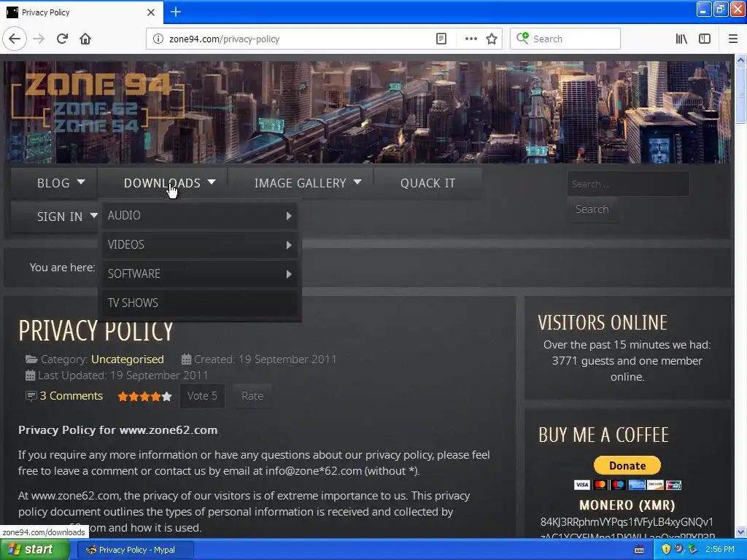Open the Windows start menu
The height and width of the screenshot is (560, 747).
coord(34,550)
